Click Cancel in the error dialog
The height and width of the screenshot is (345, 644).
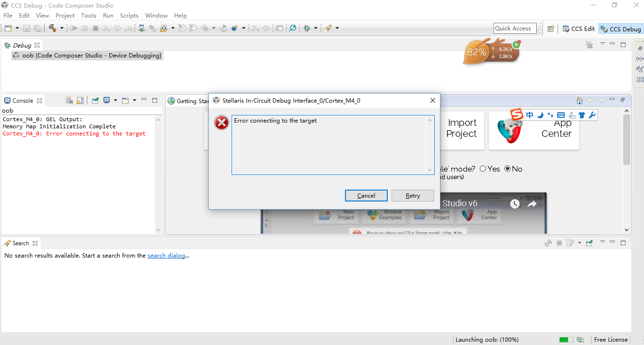[x=366, y=196]
